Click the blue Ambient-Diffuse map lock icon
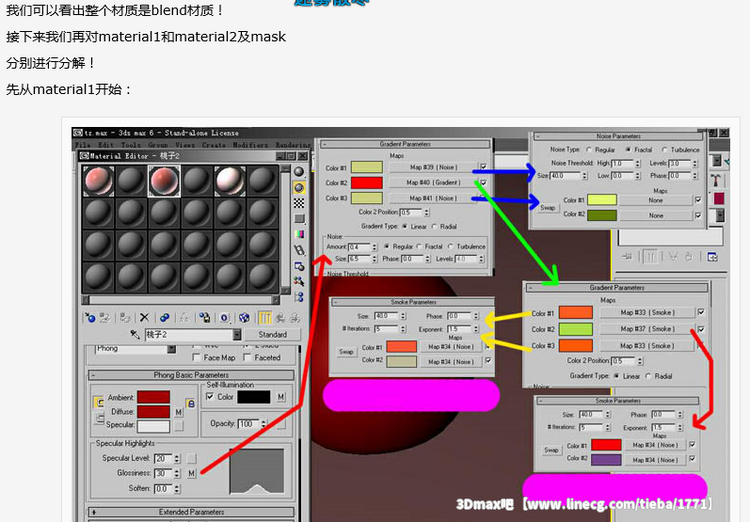 (x=190, y=404)
